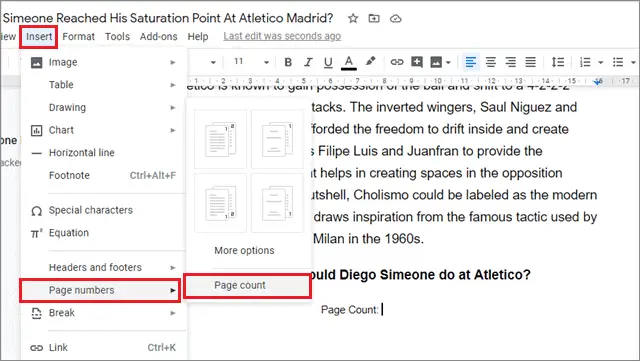Viewport: 640px width, 361px height.
Task: Open numbered list style dropdown arrow
Action: (x=600, y=62)
